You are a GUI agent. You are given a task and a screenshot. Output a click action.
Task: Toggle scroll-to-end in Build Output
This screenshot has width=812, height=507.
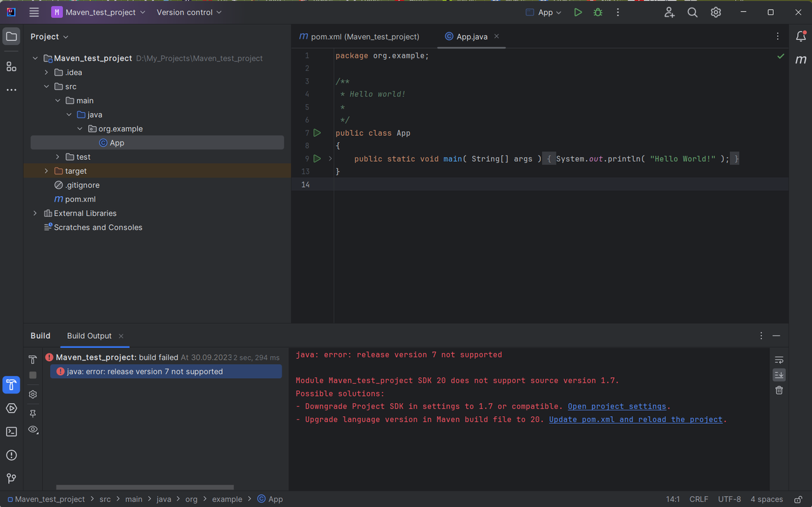pos(779,374)
